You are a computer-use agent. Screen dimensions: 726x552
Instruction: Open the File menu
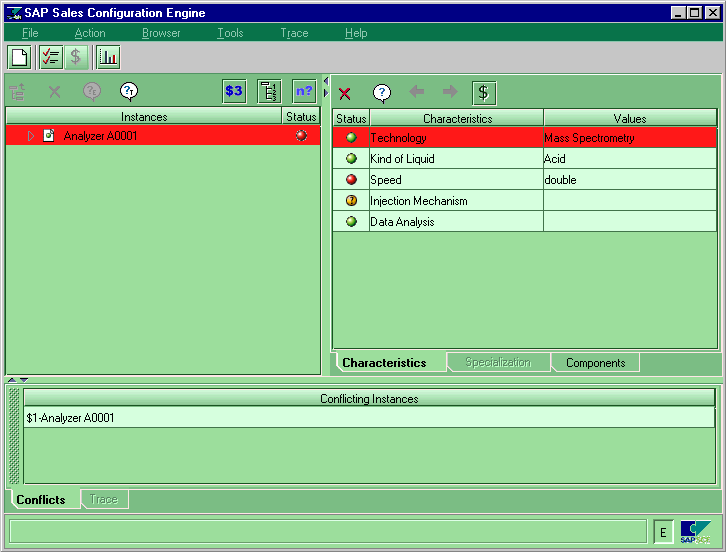[30, 33]
